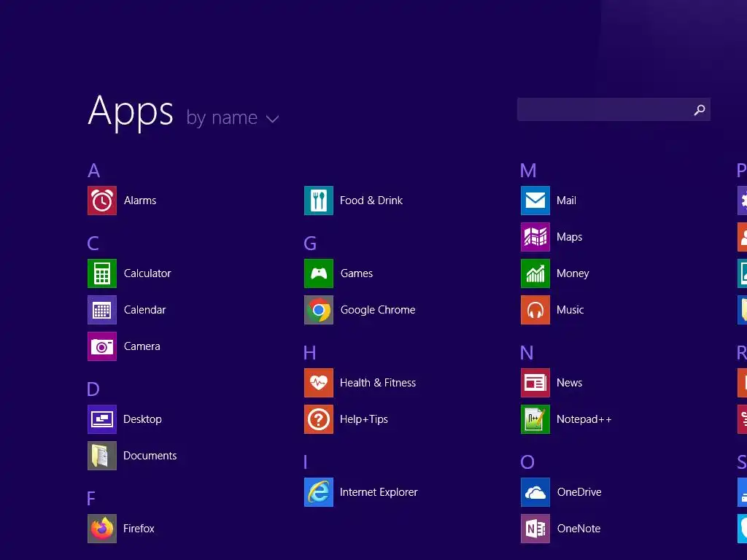
Task: Open the News app icon
Action: pyautogui.click(x=535, y=383)
